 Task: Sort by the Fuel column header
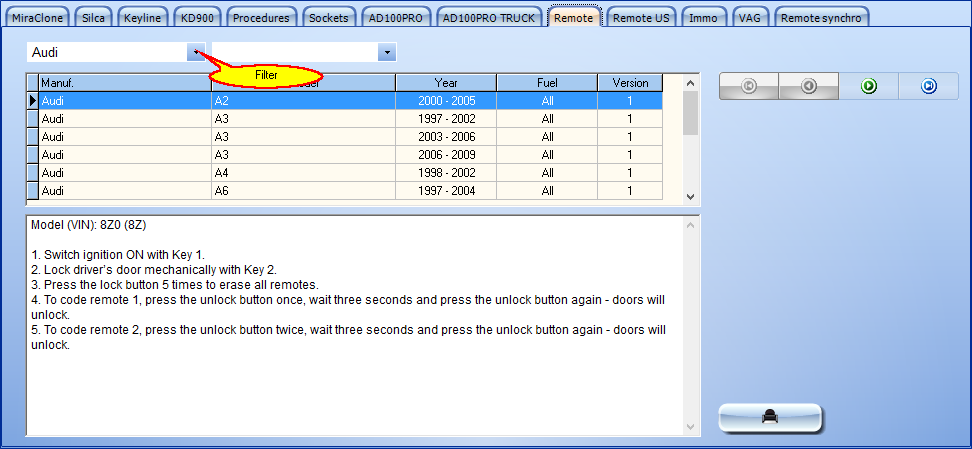click(547, 82)
